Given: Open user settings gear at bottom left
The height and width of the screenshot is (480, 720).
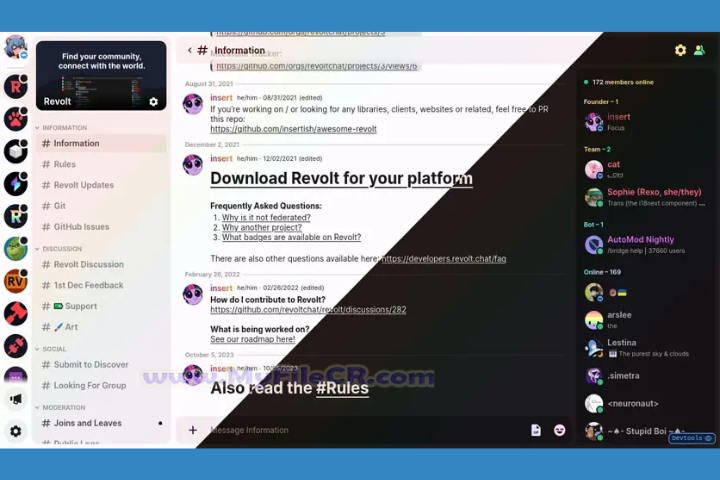Looking at the screenshot, I should coord(16,431).
